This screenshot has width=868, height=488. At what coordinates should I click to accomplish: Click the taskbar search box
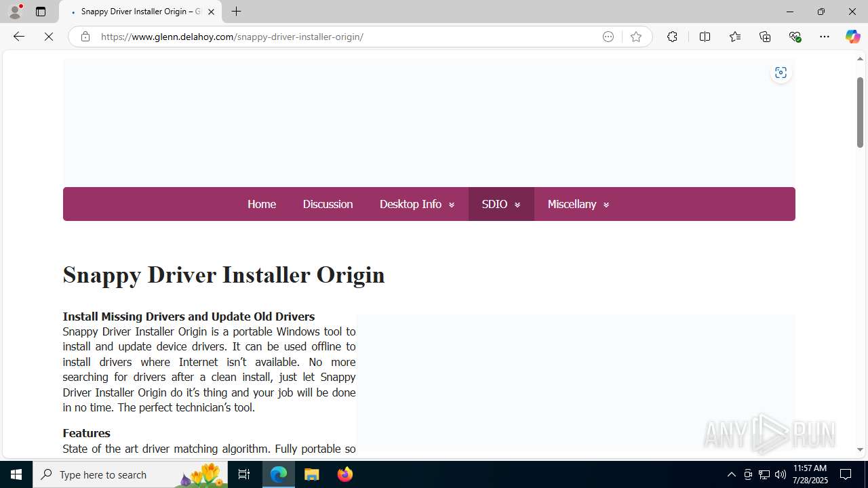[x=130, y=474]
